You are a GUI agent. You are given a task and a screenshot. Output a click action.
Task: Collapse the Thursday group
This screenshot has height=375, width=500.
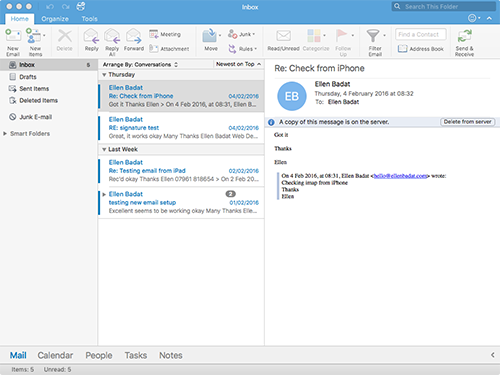click(104, 75)
